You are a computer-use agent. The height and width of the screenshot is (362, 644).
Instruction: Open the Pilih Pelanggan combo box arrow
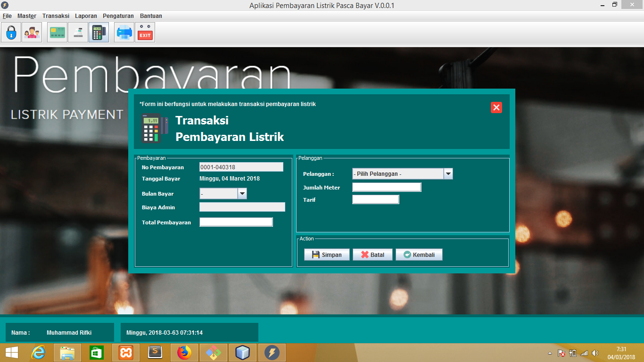[x=447, y=173]
